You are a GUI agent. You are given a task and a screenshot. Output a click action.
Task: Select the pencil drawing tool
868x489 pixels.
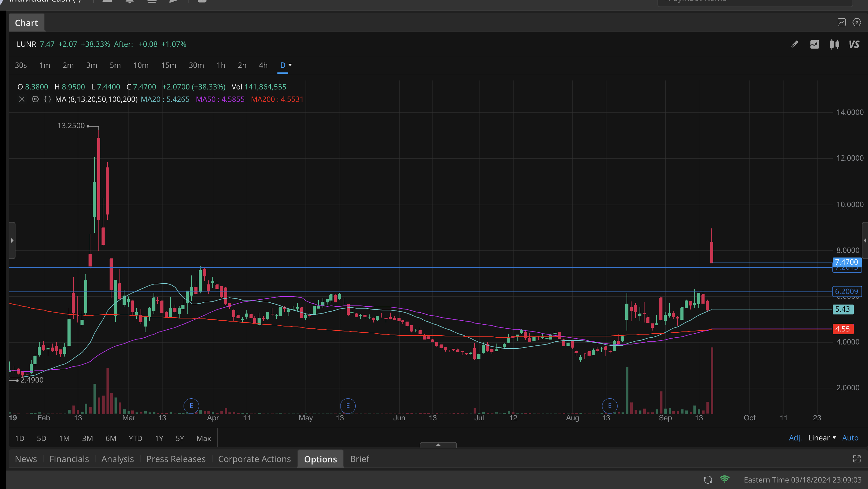pyautogui.click(x=795, y=44)
